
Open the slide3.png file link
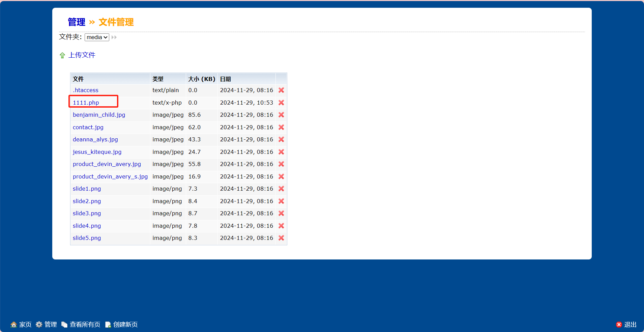tap(87, 213)
